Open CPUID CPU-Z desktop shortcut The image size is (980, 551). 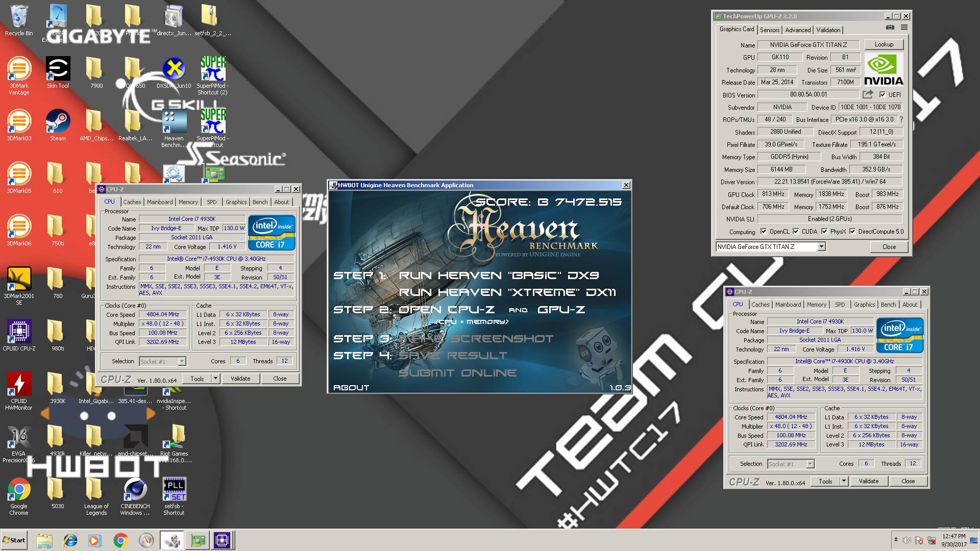19,335
